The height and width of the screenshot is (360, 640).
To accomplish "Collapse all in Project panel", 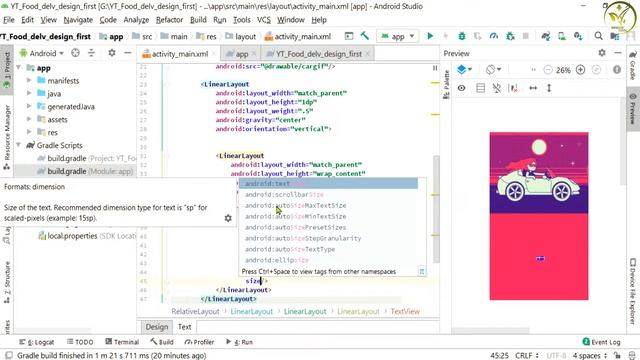I will [x=91, y=53].
